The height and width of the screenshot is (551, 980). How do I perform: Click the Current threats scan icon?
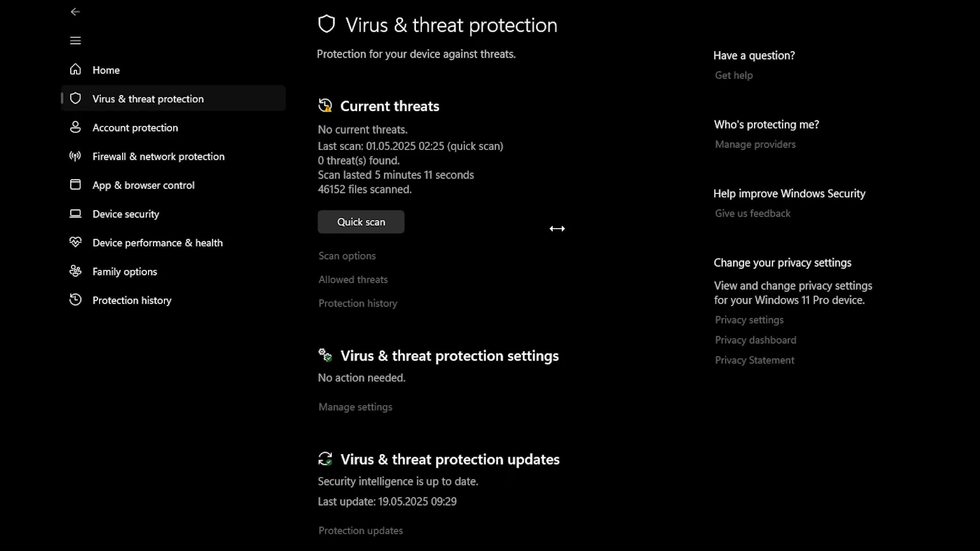click(325, 106)
